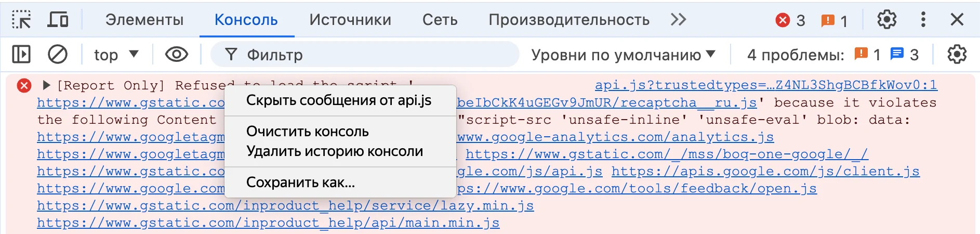Toggle the device toolbar icon
The height and width of the screenshot is (234, 980).
pos(58,20)
